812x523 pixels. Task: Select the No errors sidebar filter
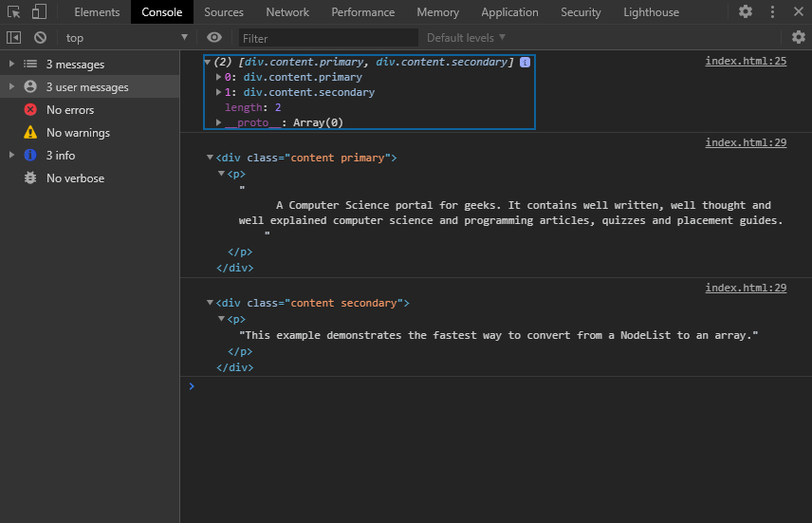(69, 110)
